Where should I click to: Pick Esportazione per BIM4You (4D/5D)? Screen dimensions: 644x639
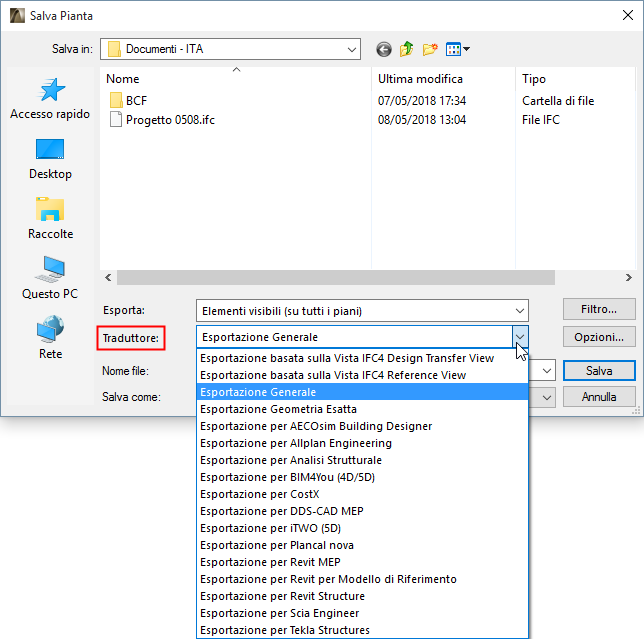pos(362,477)
